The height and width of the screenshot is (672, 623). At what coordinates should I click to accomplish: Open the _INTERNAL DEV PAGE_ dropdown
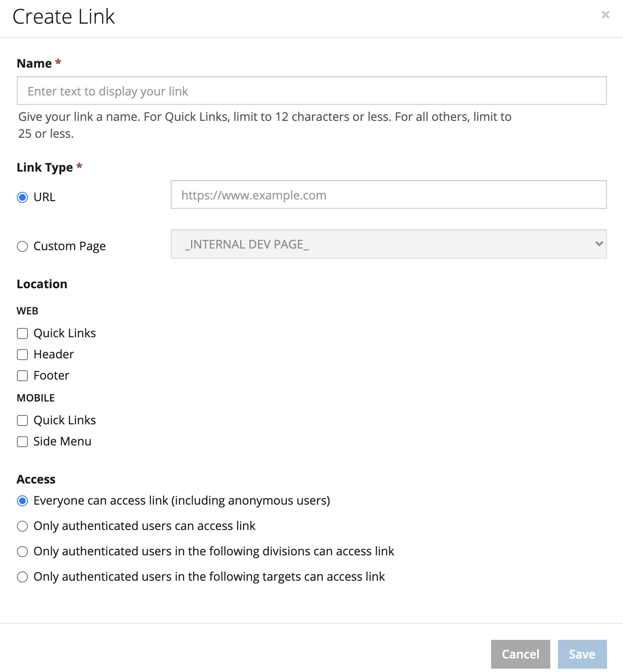[389, 244]
